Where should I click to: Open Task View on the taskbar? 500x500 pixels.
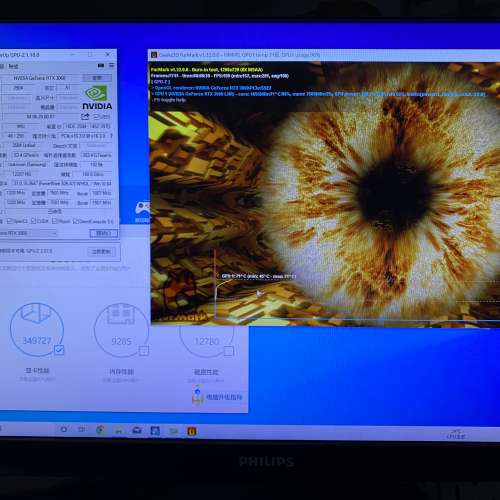82,429
